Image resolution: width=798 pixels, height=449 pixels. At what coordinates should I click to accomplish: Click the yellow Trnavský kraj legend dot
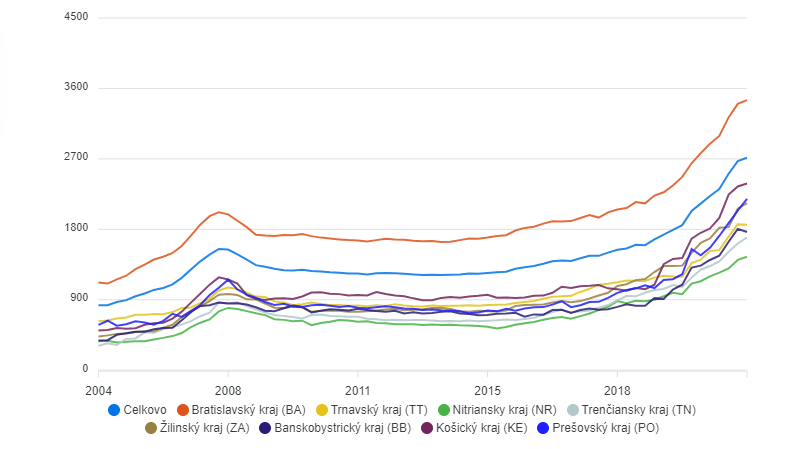click(320, 410)
